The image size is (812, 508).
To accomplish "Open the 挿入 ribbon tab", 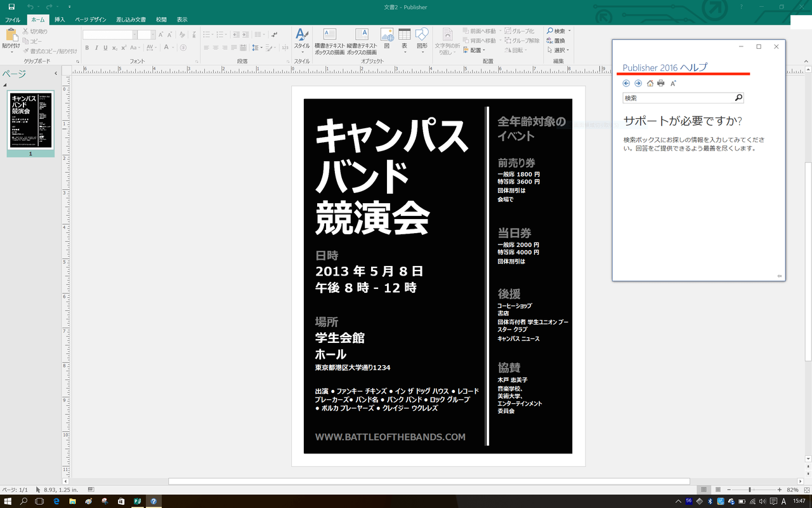I will [x=60, y=20].
